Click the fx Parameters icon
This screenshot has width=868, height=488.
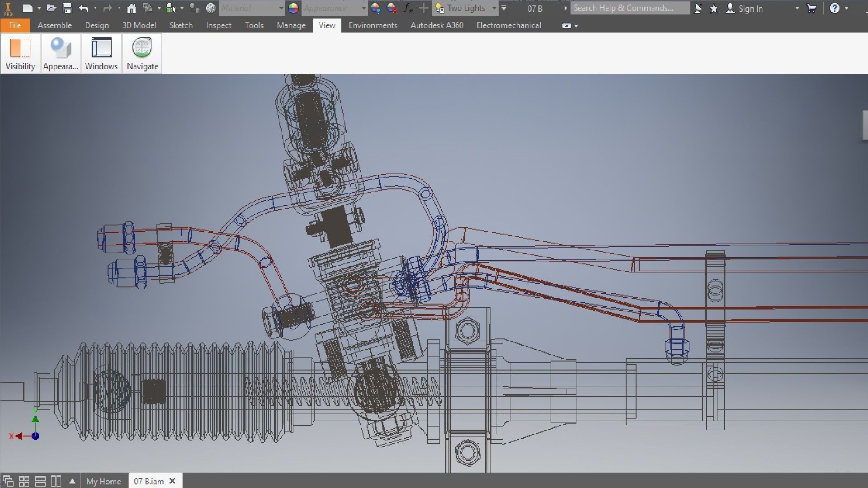[408, 8]
